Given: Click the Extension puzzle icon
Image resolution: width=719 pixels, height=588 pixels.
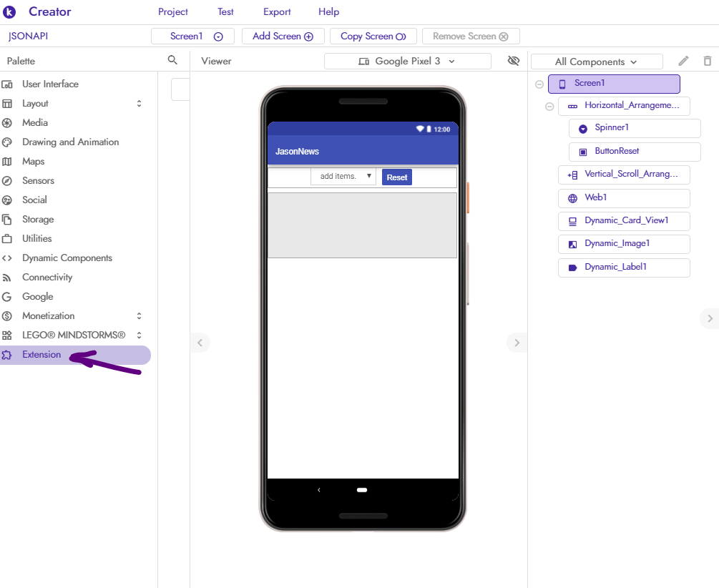Looking at the screenshot, I should [x=7, y=355].
